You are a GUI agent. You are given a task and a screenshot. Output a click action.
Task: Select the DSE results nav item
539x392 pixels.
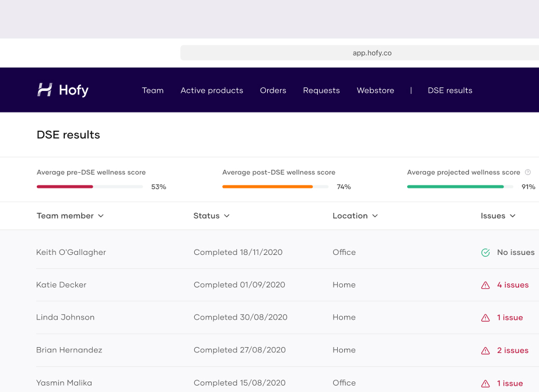[450, 90]
